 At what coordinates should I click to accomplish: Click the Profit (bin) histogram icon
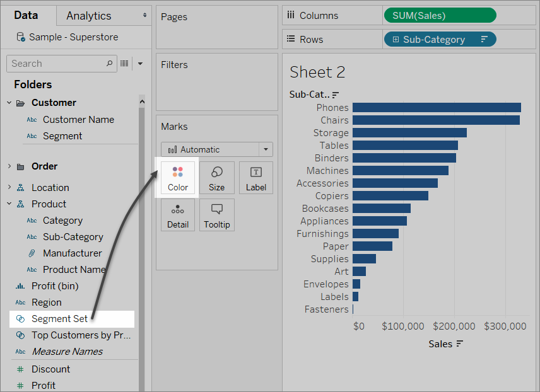click(x=20, y=286)
